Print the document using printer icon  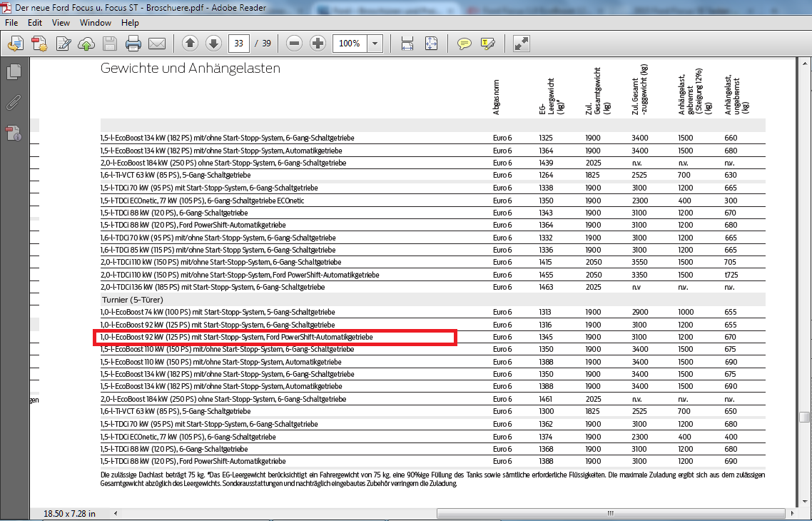pyautogui.click(x=133, y=44)
